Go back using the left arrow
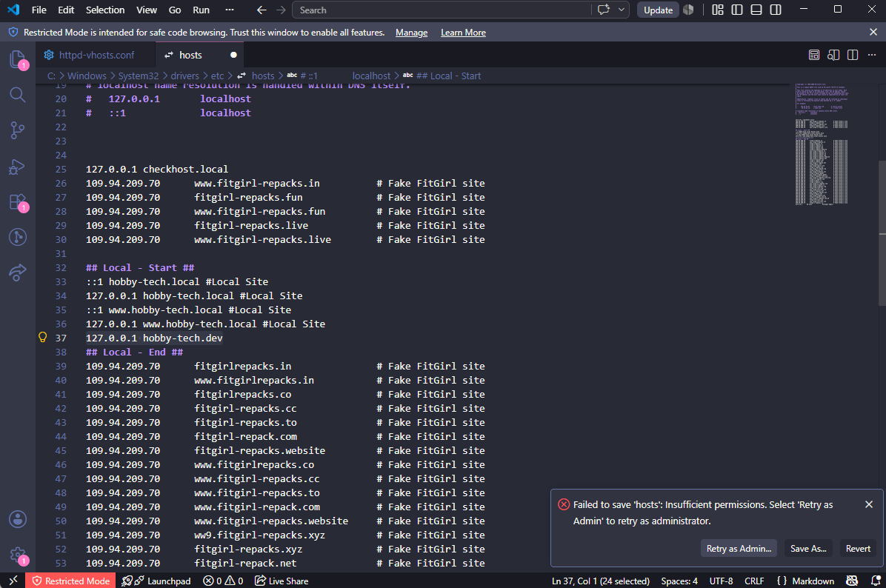This screenshot has width=886, height=588. pyautogui.click(x=261, y=10)
